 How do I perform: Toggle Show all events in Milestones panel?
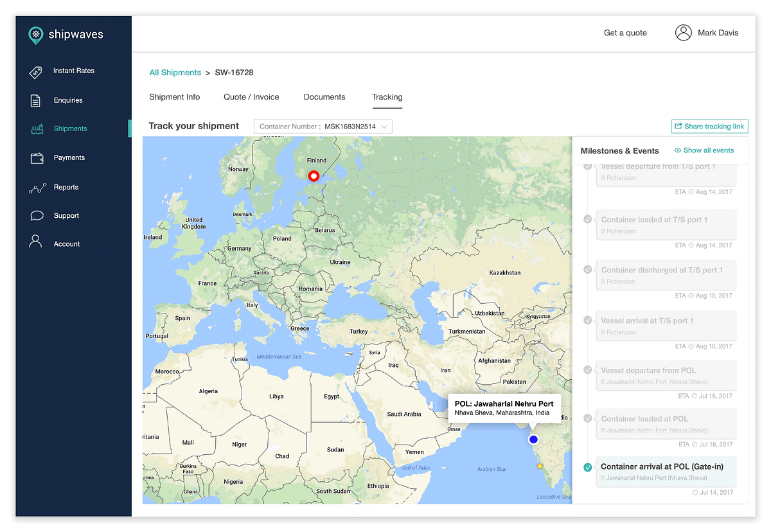704,150
